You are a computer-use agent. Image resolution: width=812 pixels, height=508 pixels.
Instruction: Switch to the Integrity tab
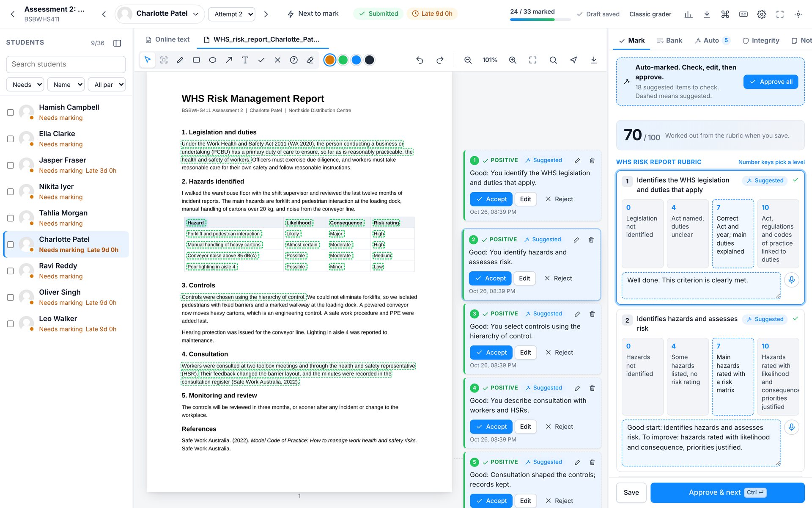pos(761,40)
